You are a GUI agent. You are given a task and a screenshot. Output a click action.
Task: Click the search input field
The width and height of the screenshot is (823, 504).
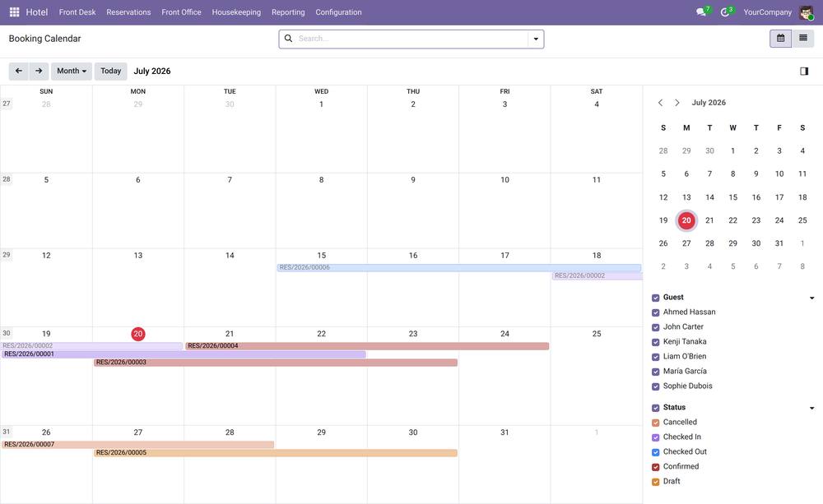click(x=411, y=39)
